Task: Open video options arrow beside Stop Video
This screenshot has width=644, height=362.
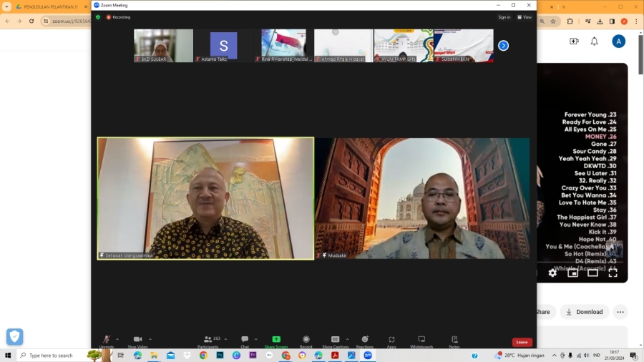Action: (x=150, y=339)
